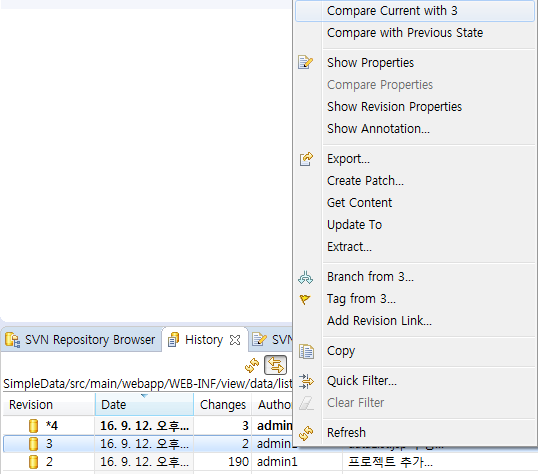
Task: Toggle the link with editor button
Action: coord(276,365)
